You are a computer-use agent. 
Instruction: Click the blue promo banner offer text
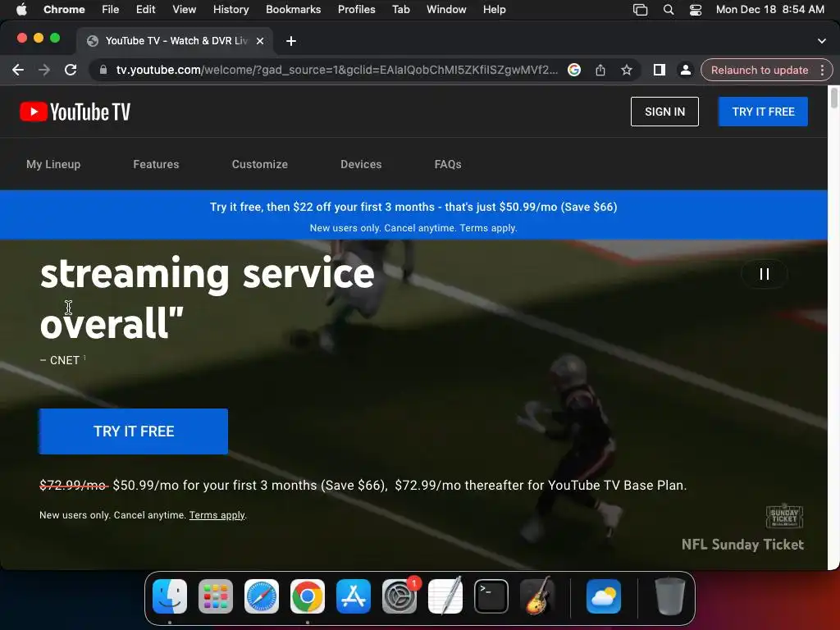413,207
